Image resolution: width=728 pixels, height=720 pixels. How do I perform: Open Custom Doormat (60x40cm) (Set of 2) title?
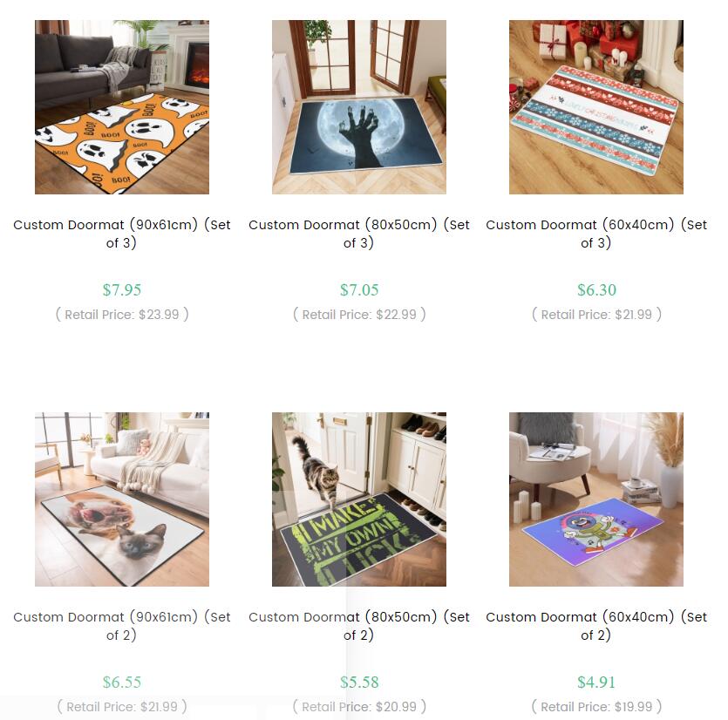click(x=596, y=626)
